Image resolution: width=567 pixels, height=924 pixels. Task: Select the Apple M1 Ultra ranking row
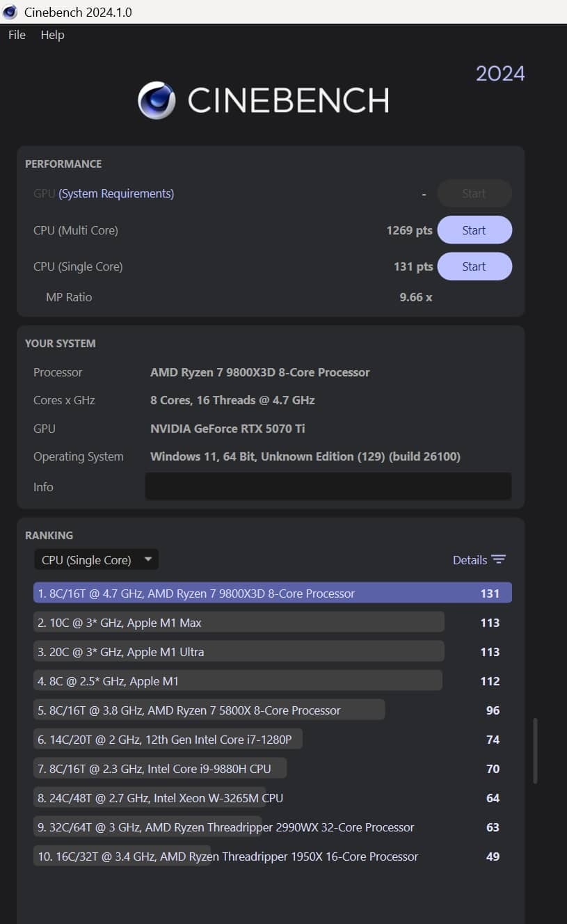239,652
